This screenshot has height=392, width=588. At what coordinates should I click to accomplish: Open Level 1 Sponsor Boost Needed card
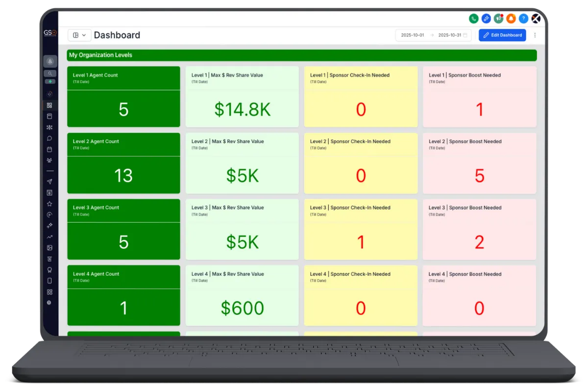(x=479, y=97)
